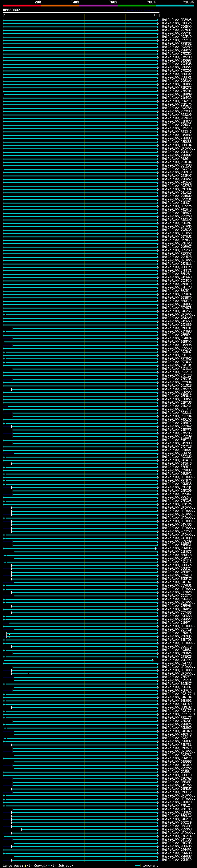197x868 pixels.
Task: Click the Large gaps legend text
Action: (38, 865)
